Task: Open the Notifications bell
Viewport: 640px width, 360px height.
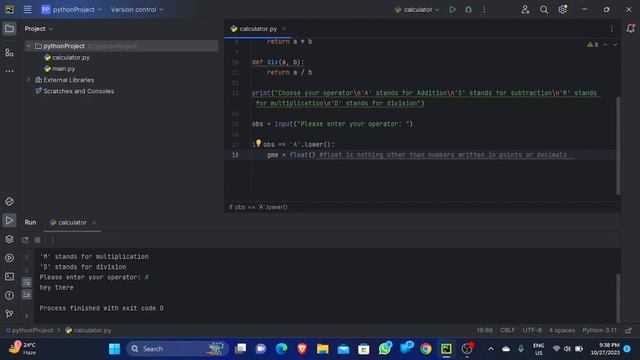Action: point(630,28)
